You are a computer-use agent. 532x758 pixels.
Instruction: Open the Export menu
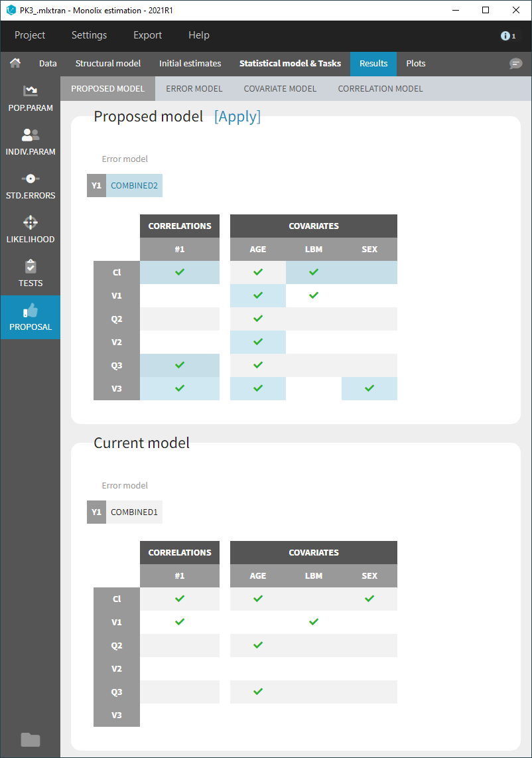point(147,35)
